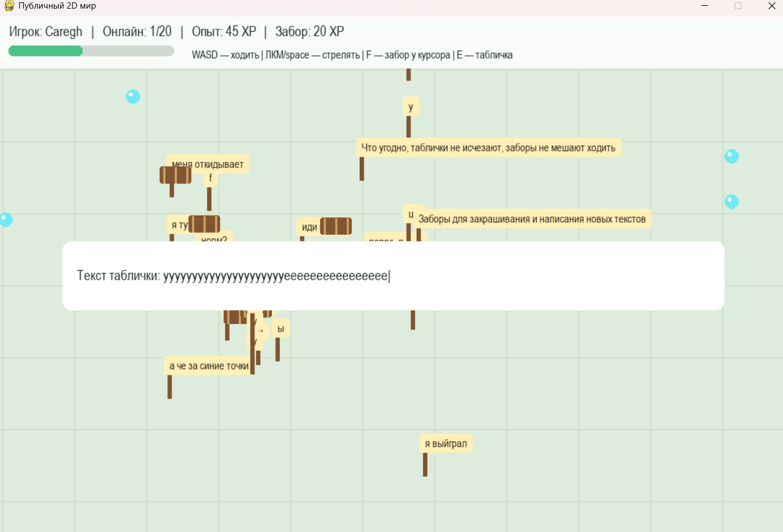The height and width of the screenshot is (532, 783).
Task: Click the 'Публичный 2D мир' window title
Action: (57, 6)
